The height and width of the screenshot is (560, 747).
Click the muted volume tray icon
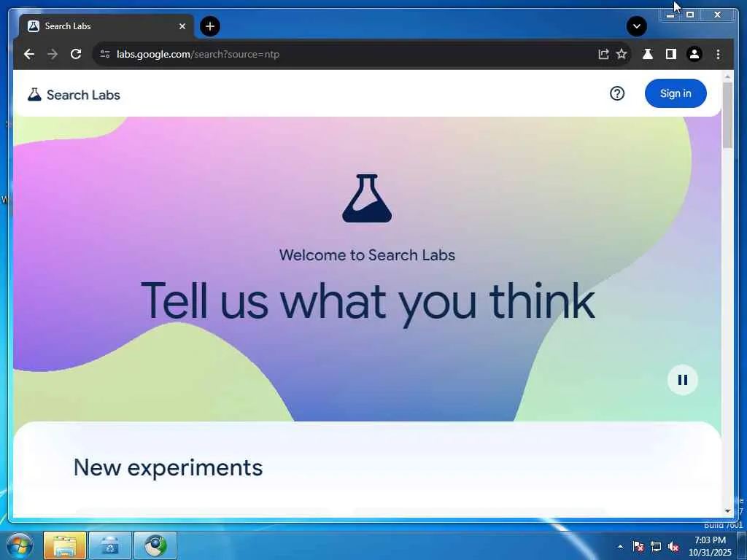673,546
